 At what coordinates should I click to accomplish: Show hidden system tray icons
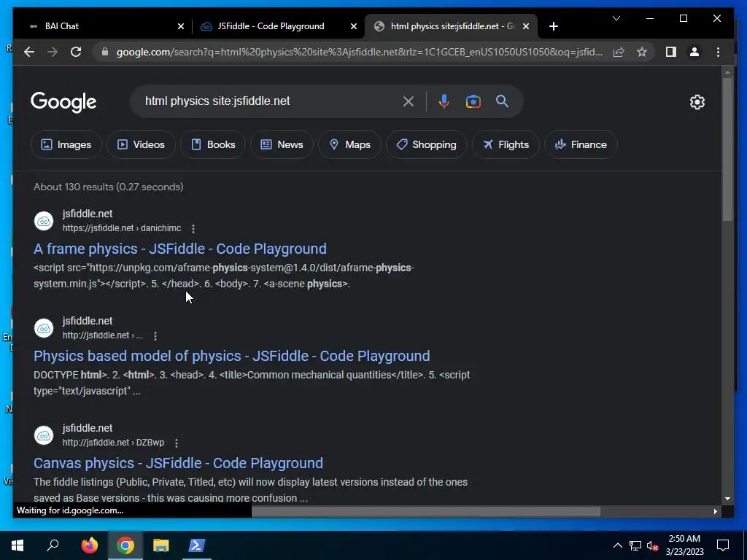(617, 545)
